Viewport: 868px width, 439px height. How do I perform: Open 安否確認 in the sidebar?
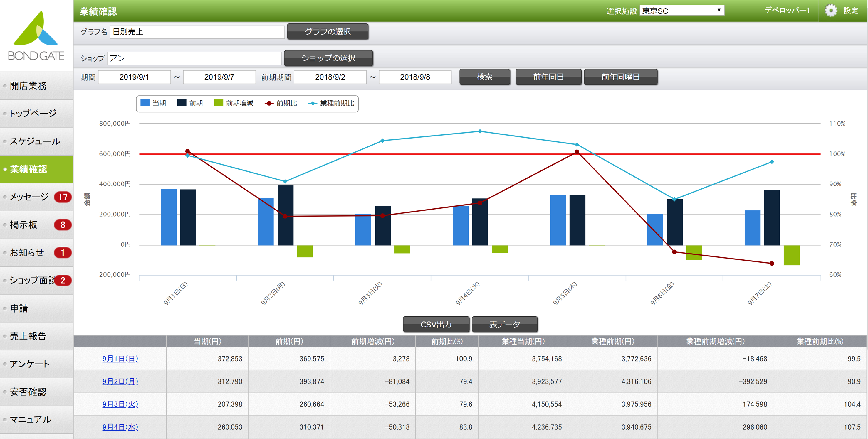click(36, 391)
